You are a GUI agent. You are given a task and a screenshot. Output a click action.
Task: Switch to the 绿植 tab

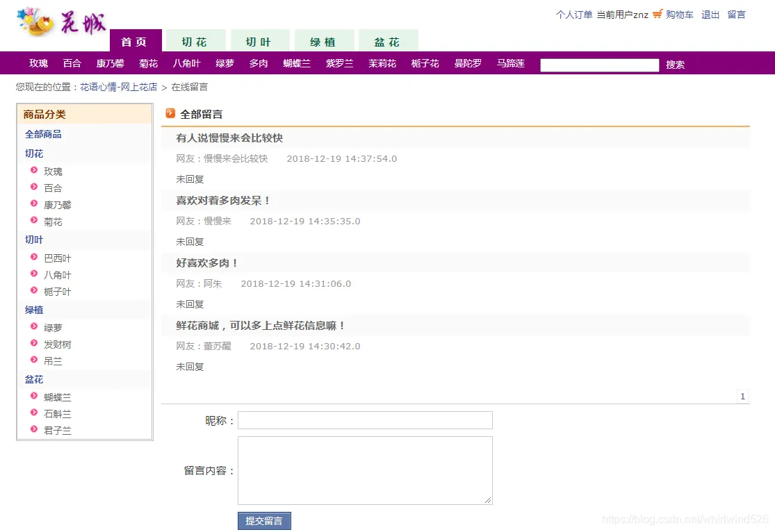[324, 40]
